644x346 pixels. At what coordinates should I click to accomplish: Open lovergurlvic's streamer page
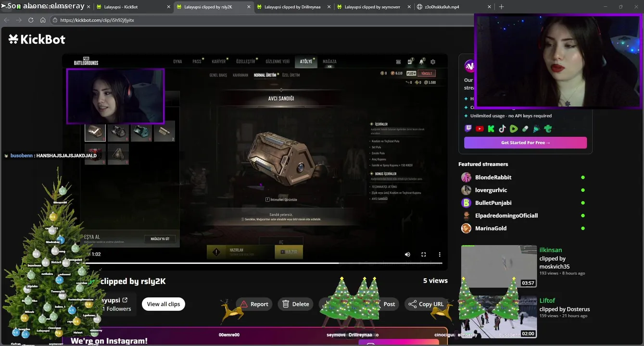click(x=491, y=190)
